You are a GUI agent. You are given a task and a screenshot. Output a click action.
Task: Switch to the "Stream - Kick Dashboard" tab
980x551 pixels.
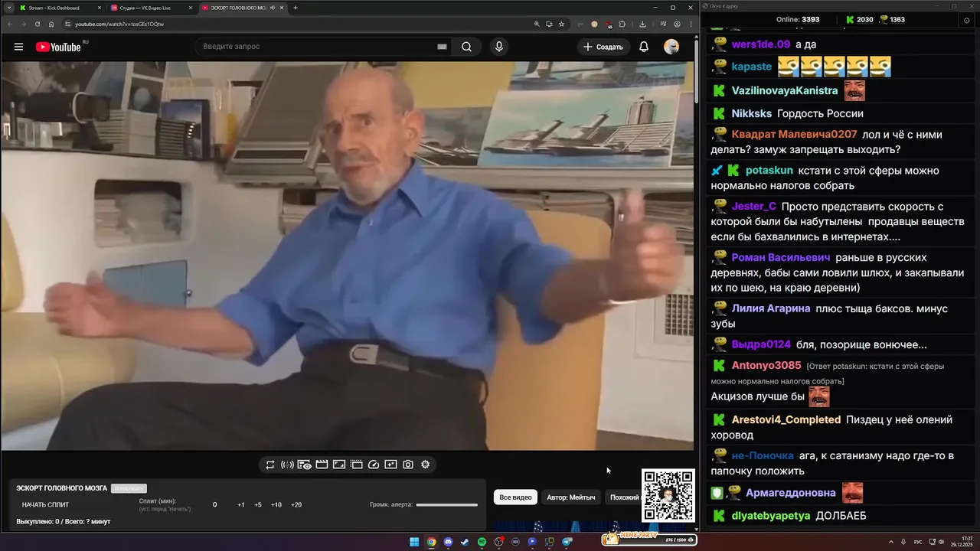(x=60, y=8)
